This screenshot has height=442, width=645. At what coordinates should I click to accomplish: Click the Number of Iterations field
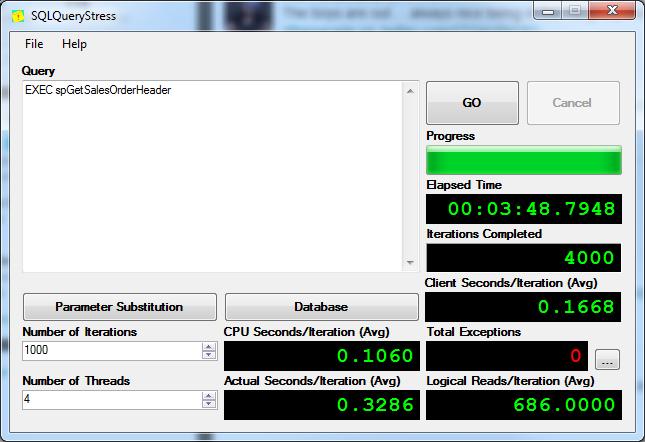(112, 351)
